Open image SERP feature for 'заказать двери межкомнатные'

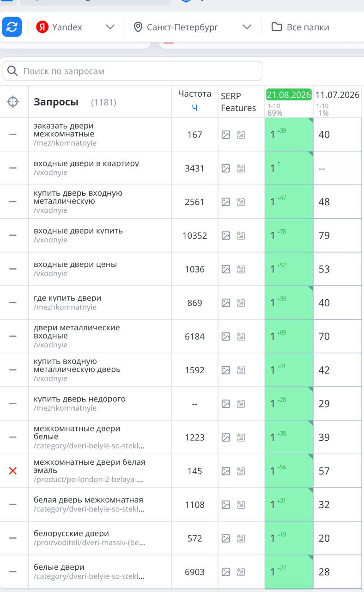(226, 135)
